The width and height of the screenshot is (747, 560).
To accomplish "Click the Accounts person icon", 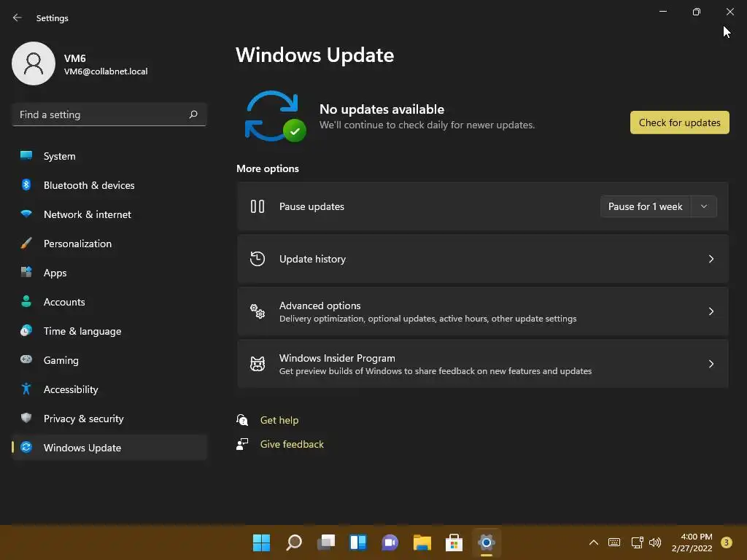I will pyautogui.click(x=26, y=301).
